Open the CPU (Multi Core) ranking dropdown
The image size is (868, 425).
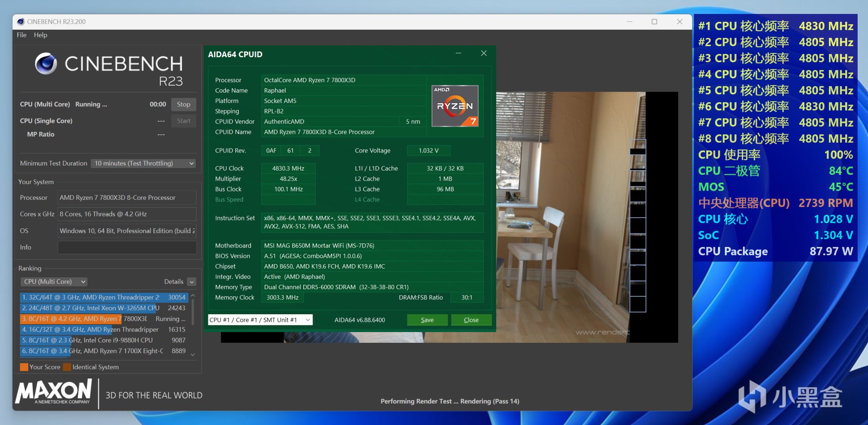tap(54, 282)
